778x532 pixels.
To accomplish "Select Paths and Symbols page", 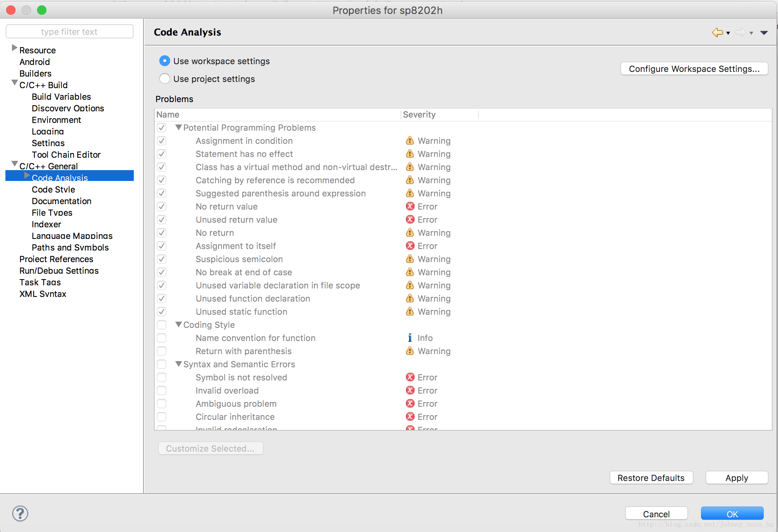I will 70,247.
